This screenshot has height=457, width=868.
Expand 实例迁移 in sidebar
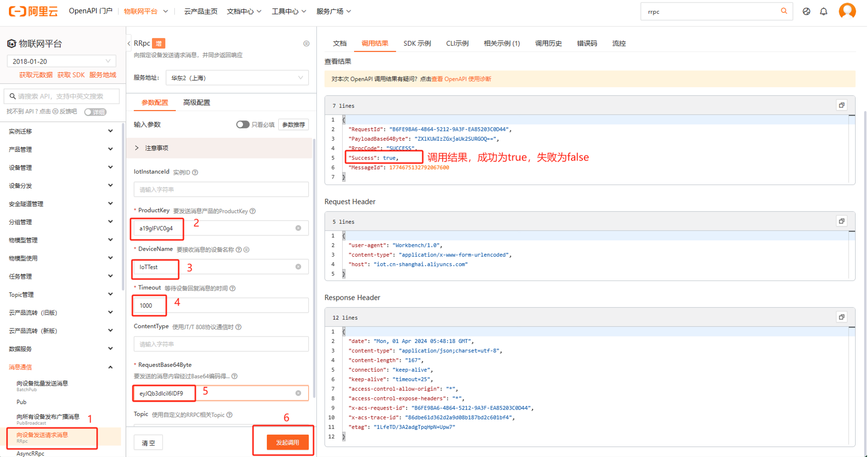[61, 131]
